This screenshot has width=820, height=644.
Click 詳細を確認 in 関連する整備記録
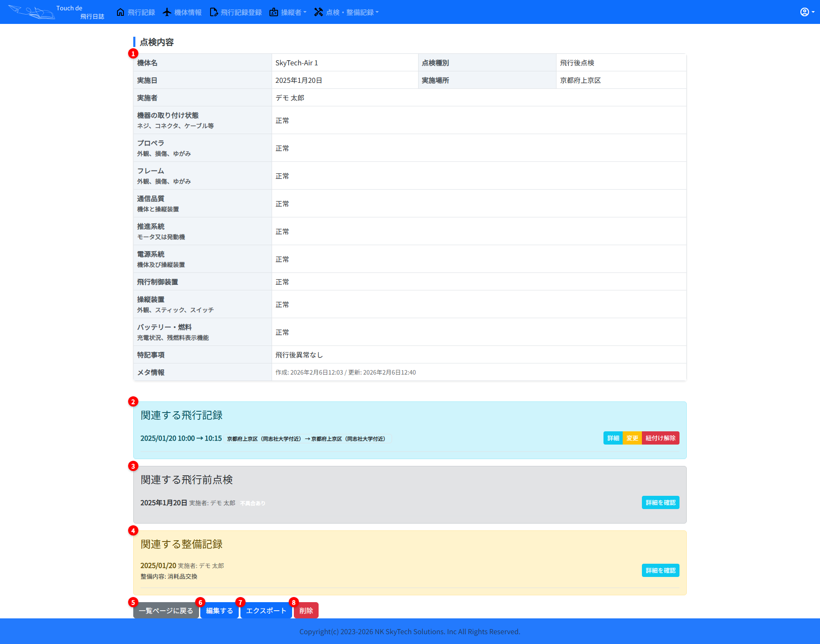[660, 571]
